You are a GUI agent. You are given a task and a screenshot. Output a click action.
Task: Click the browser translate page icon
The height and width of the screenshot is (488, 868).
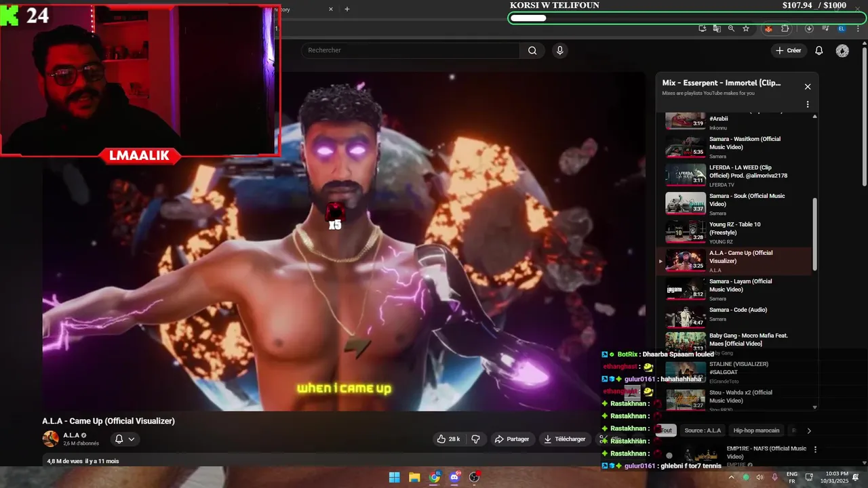pos(717,28)
